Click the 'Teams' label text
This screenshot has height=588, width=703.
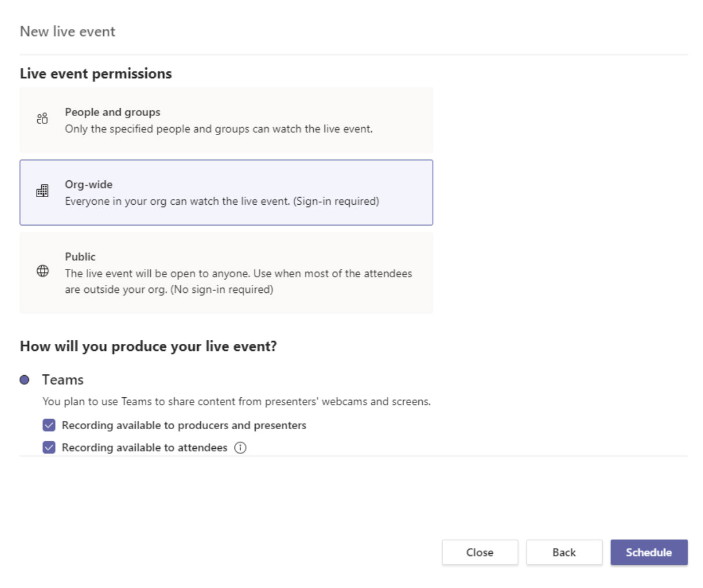[x=63, y=380]
